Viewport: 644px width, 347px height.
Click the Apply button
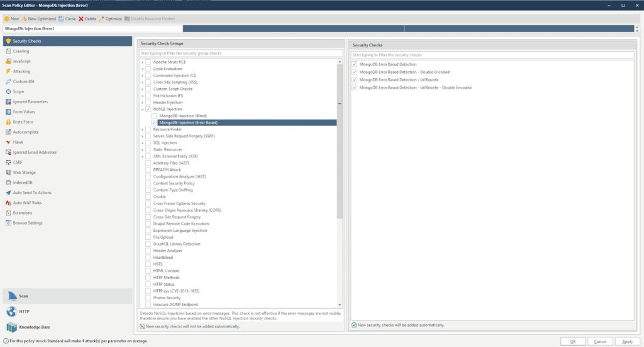(x=627, y=341)
